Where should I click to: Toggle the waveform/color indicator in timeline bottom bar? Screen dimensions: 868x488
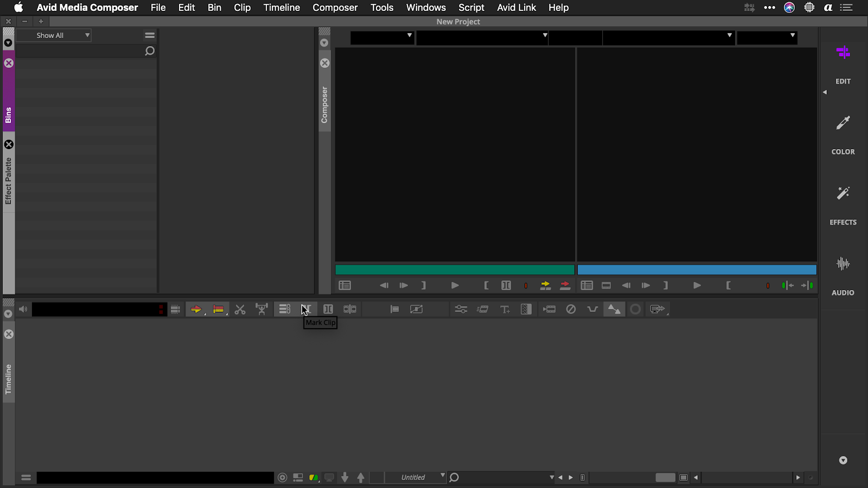coord(314,477)
